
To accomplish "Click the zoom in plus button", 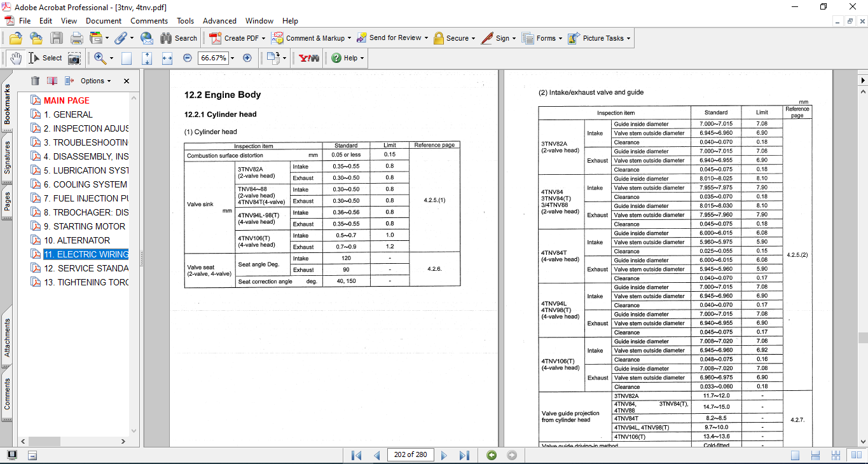I will click(247, 58).
